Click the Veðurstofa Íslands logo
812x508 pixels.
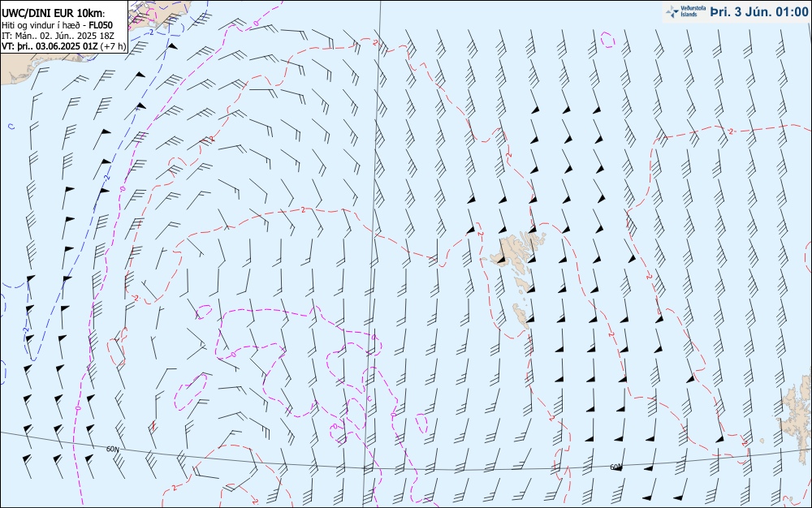(x=685, y=12)
